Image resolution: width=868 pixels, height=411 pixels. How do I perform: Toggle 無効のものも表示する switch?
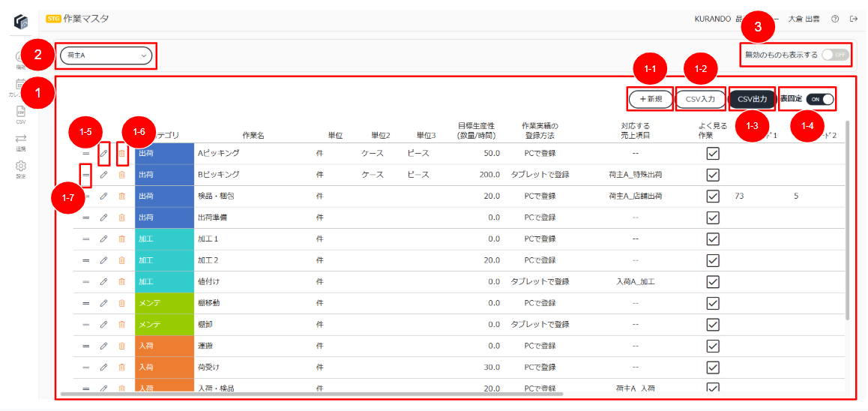pyautogui.click(x=835, y=55)
